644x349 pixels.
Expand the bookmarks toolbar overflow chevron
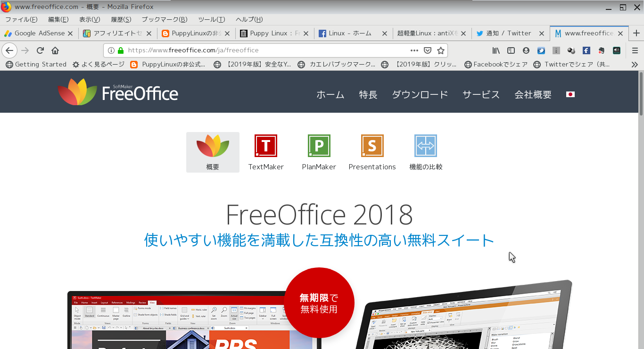tap(635, 65)
